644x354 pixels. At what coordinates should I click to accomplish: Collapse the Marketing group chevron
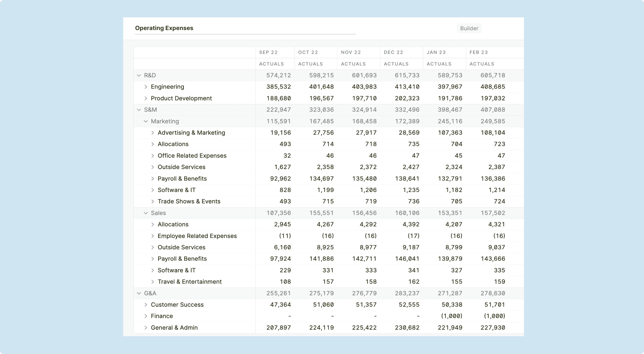pos(146,121)
